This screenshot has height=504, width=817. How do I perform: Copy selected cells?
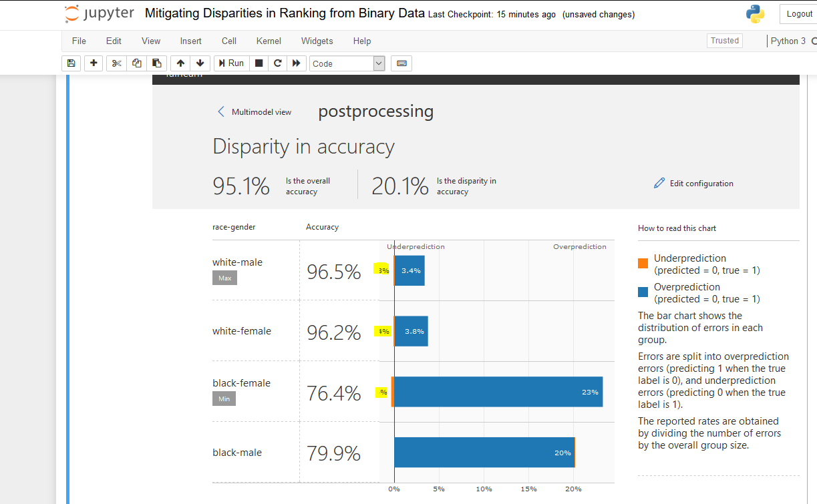(136, 63)
